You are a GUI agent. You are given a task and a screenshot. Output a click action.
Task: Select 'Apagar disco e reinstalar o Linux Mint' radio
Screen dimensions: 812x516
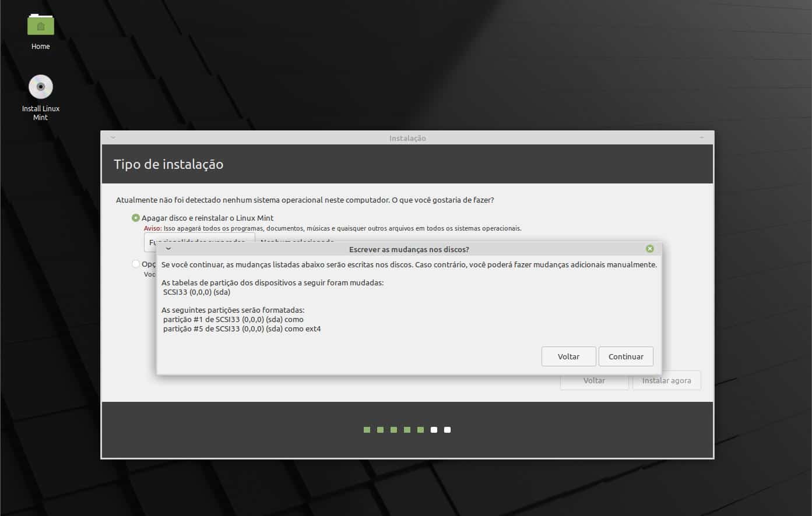coord(136,218)
